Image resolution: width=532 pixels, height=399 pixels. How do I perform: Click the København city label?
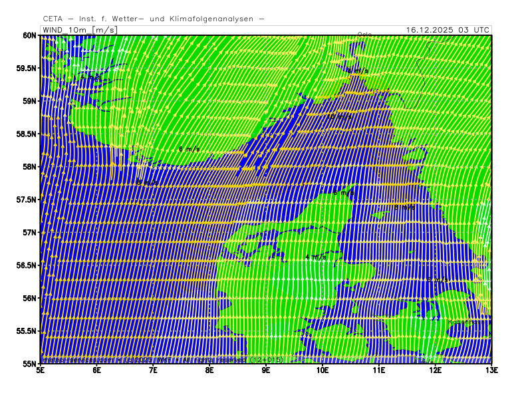click(460, 323)
